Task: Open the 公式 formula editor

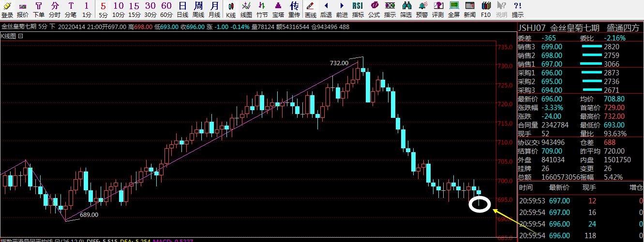Action: coord(374,9)
